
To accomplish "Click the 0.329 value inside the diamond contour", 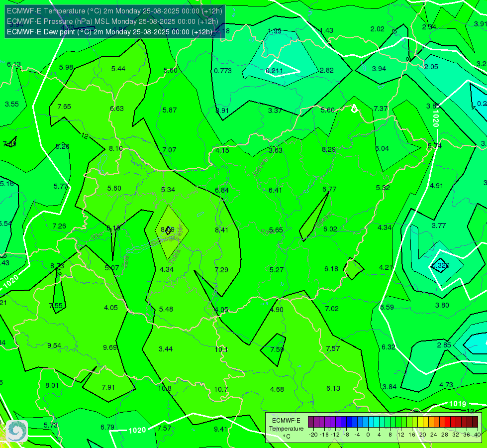I will pyautogui.click(x=440, y=265).
